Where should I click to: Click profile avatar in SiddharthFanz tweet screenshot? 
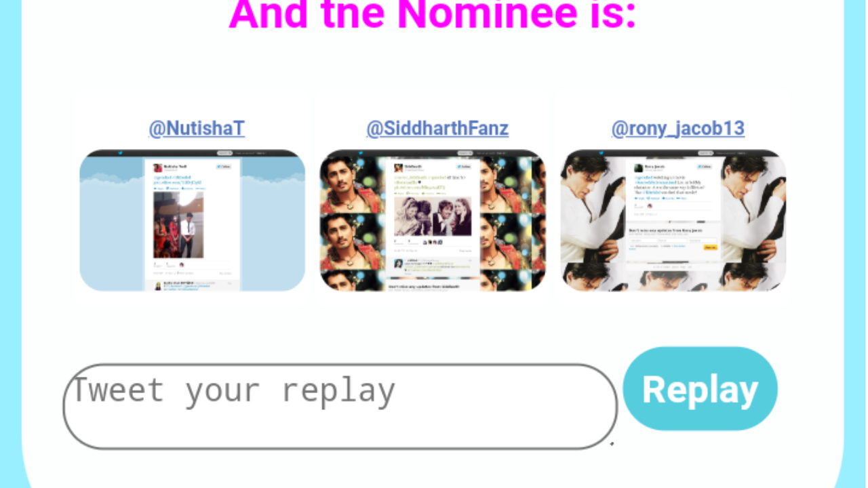point(398,168)
